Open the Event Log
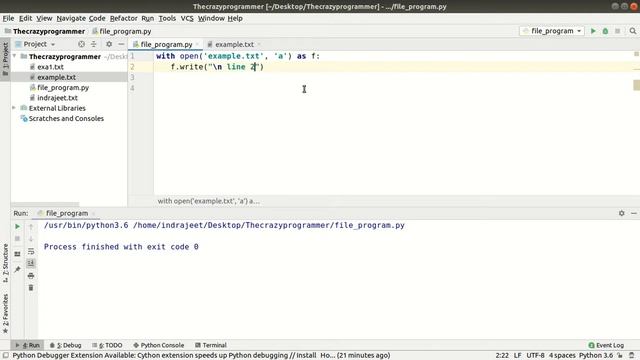The height and width of the screenshot is (360, 640). coord(606,345)
